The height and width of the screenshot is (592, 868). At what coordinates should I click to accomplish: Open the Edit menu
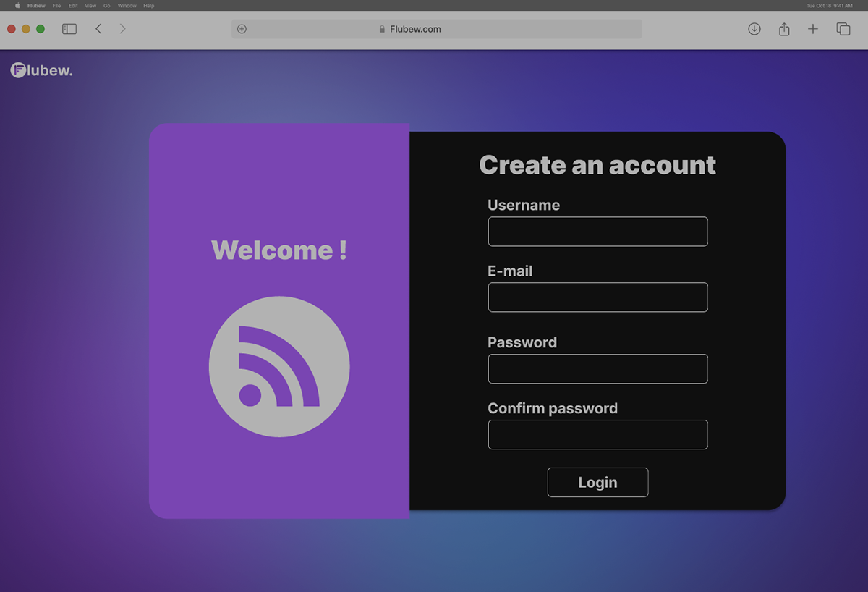pyautogui.click(x=73, y=5)
